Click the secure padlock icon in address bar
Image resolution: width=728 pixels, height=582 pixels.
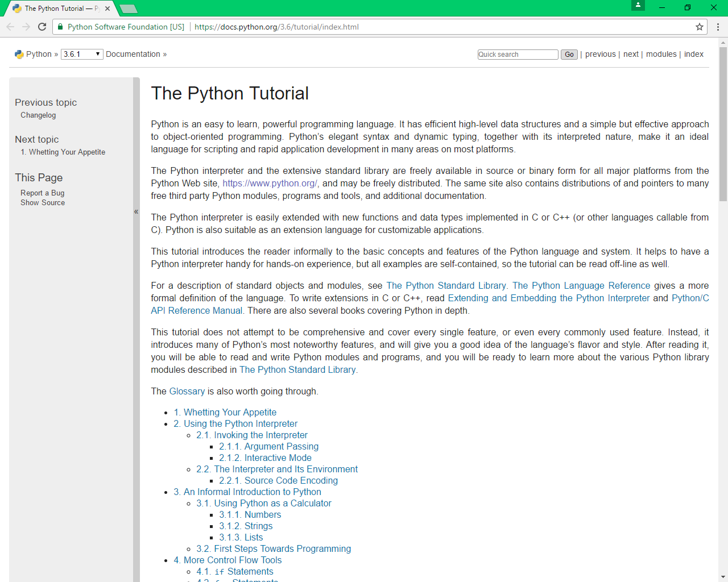[x=60, y=27]
